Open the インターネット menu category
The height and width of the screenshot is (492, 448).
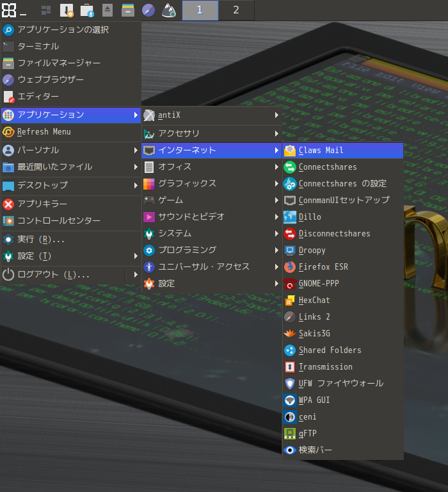point(212,151)
